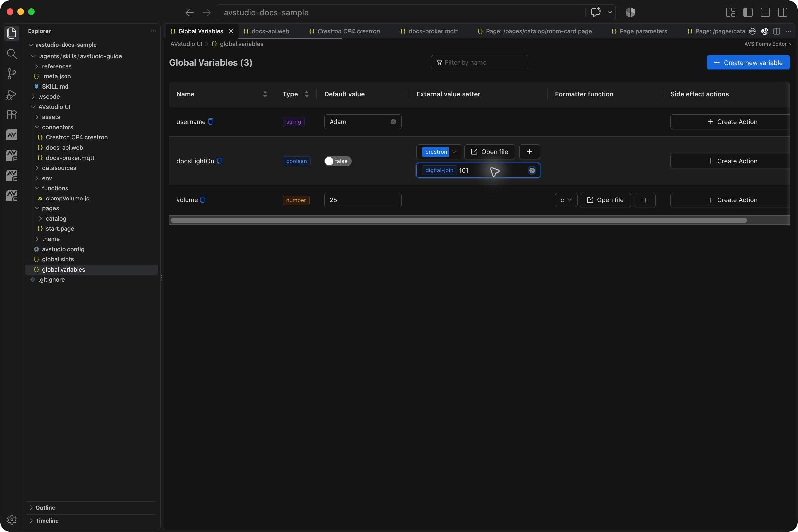The width and height of the screenshot is (798, 532).
Task: Open the Extensions view
Action: (12, 115)
